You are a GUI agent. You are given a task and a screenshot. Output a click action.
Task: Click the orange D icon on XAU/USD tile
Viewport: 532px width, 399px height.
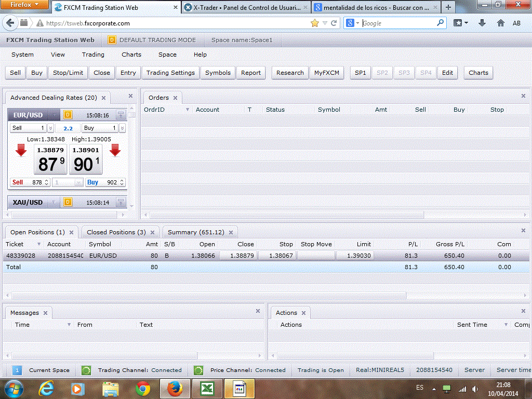point(68,202)
